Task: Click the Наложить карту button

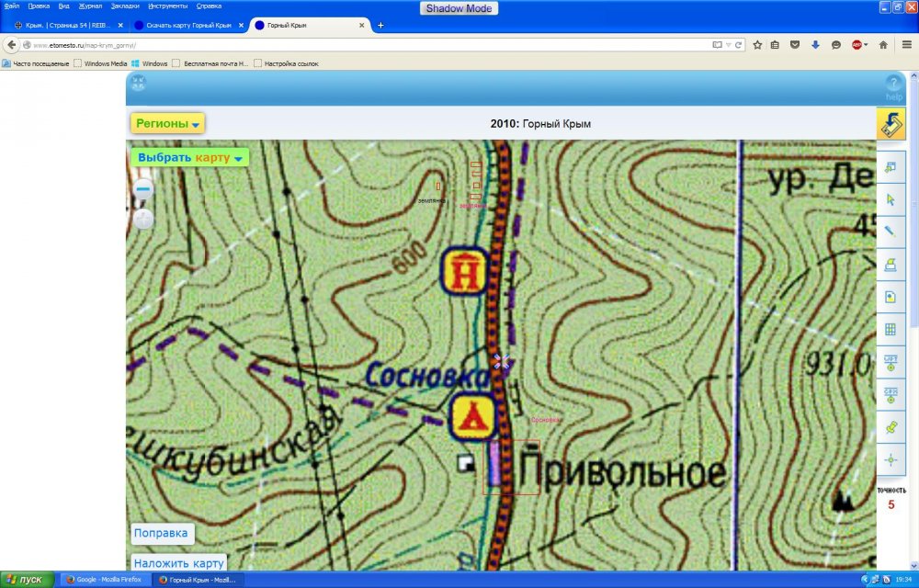Action: (178, 563)
